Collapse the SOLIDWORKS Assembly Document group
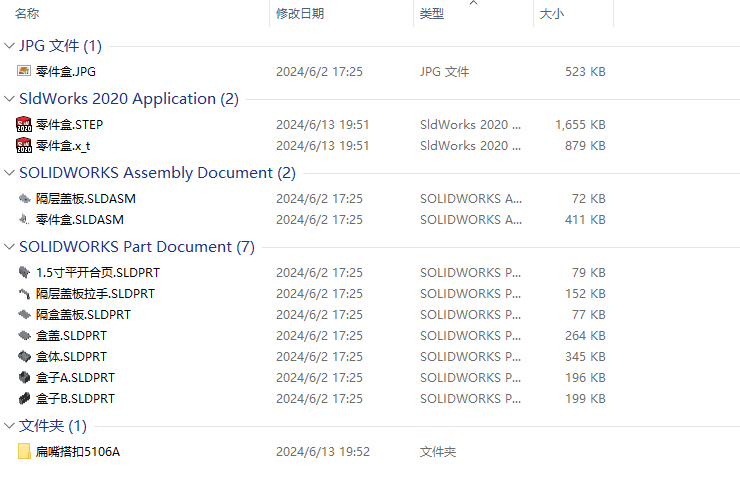This screenshot has width=740, height=480. (9, 173)
